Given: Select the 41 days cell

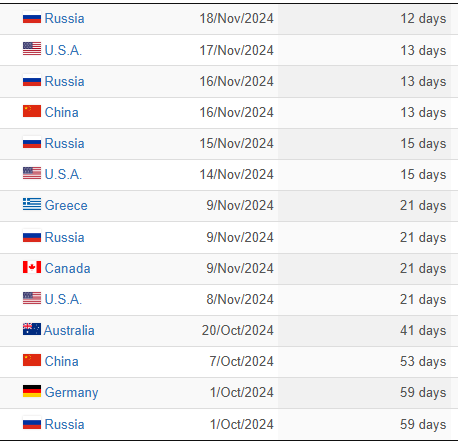Looking at the screenshot, I should 423,331.
